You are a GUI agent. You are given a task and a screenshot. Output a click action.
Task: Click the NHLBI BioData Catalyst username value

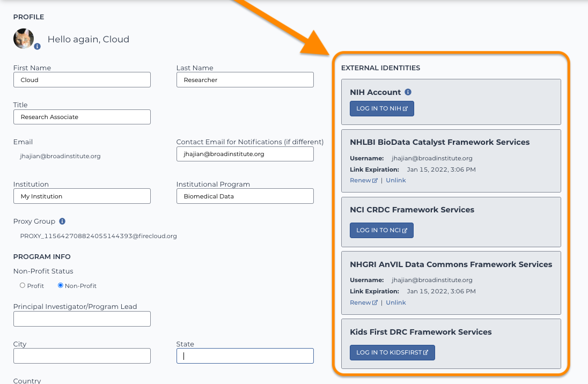pyautogui.click(x=432, y=158)
